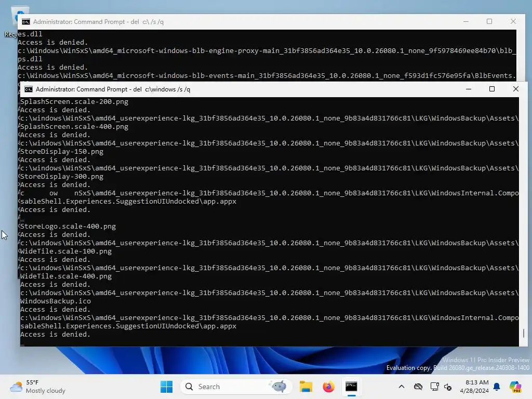Click the StoreLogo.scale-400.png output line
This screenshot has height=399, width=532.
pos(68,227)
